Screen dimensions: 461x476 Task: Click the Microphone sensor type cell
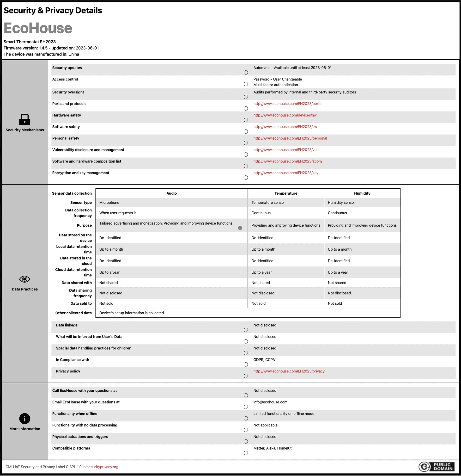(x=171, y=203)
